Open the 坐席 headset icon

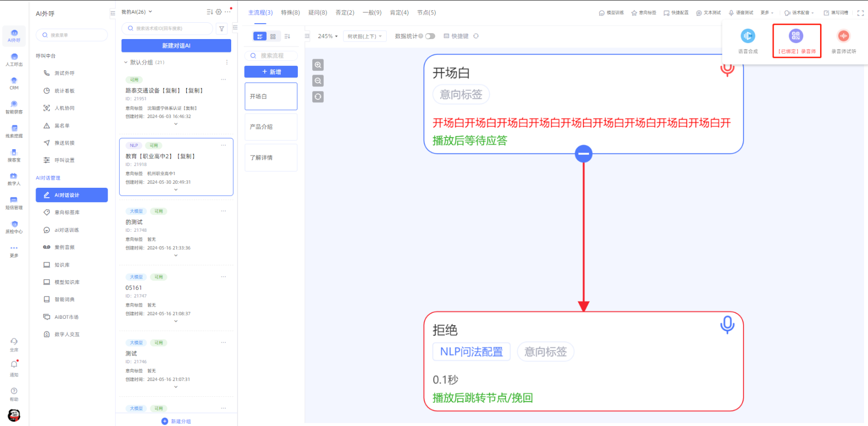coord(14,344)
